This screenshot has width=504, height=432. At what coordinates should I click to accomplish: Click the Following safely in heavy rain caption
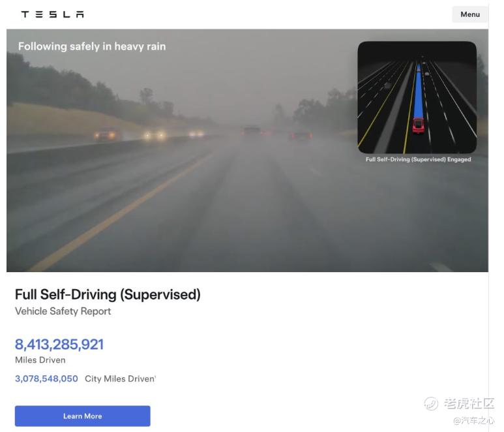point(92,46)
